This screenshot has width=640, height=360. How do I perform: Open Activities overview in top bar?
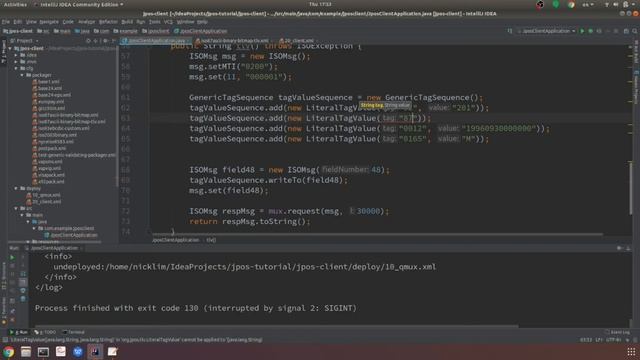click(15, 4)
